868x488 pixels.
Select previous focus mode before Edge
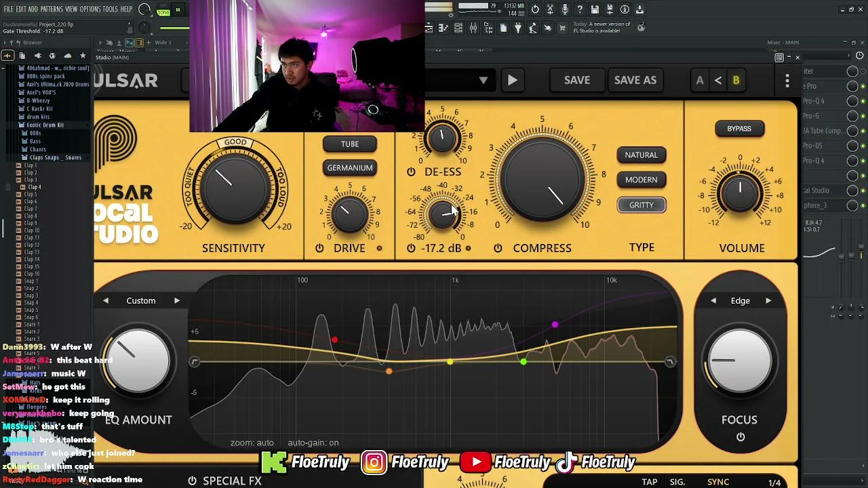713,300
